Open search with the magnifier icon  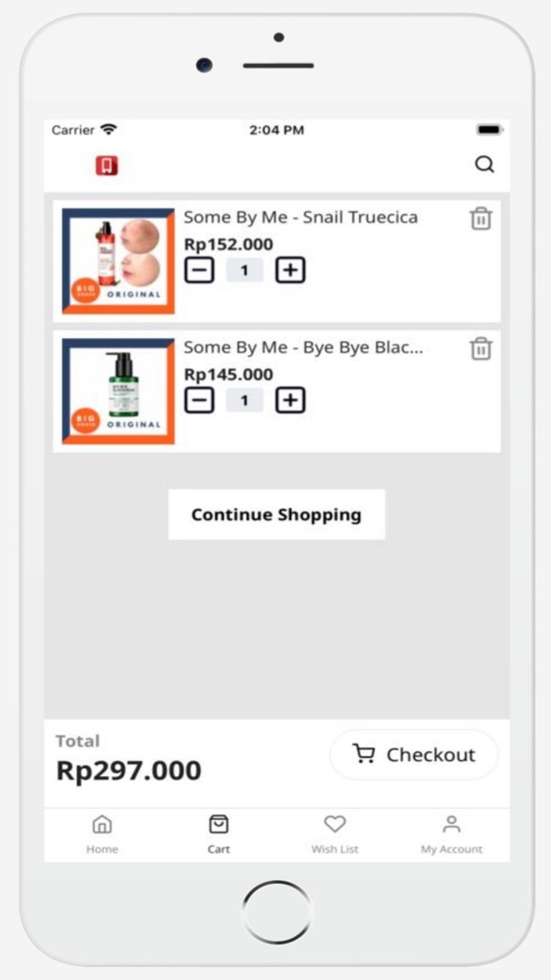click(484, 165)
